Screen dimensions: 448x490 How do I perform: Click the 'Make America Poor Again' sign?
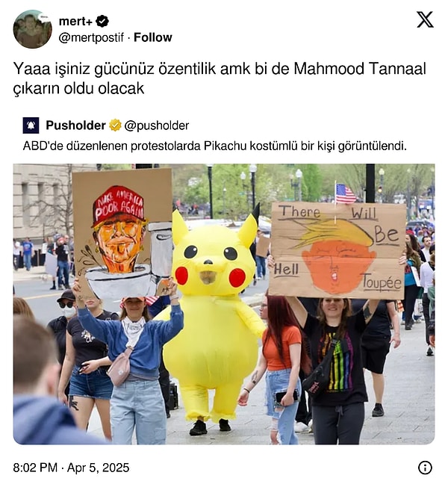122,232
